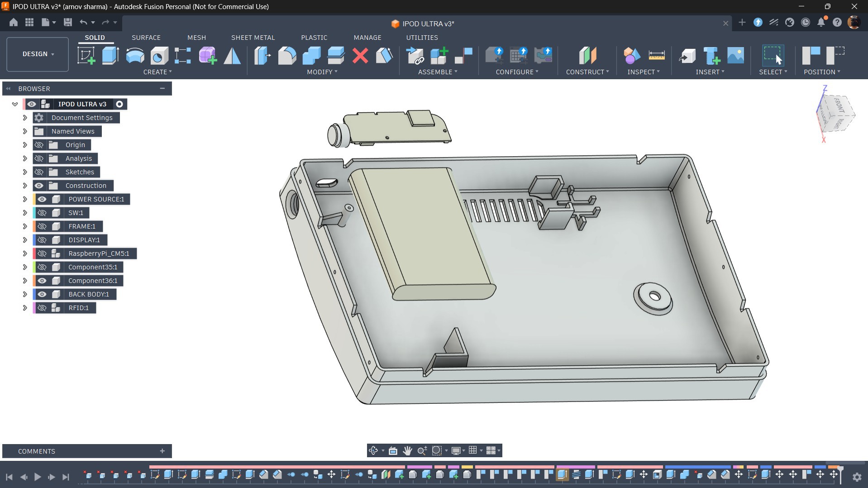Switch to the SURFACE tab

click(146, 38)
